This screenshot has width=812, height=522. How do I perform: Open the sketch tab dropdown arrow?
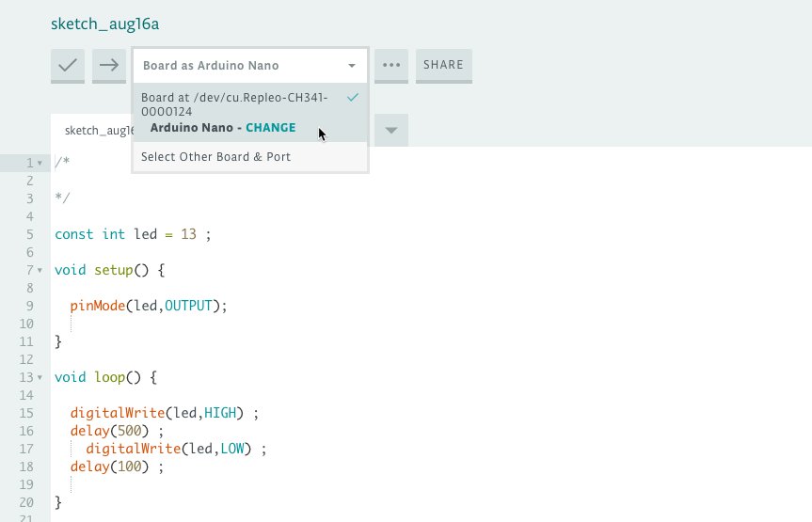pyautogui.click(x=391, y=130)
